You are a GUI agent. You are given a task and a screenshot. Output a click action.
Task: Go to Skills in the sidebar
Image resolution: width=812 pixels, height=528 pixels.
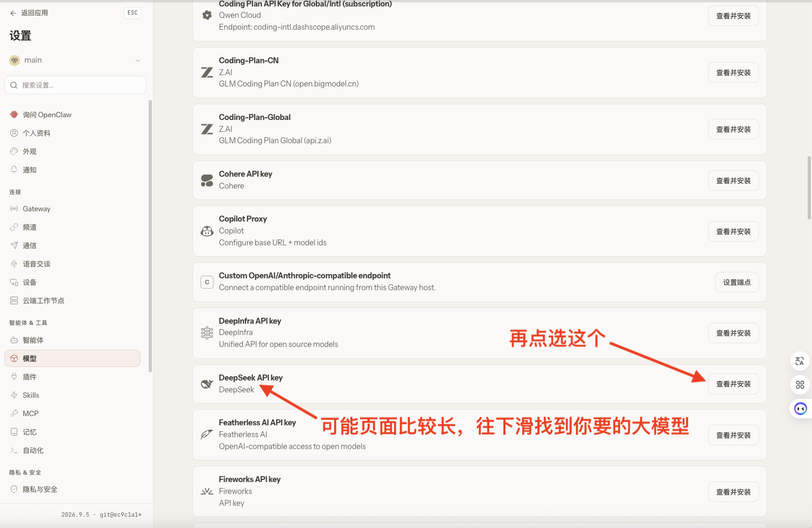pyautogui.click(x=72, y=395)
